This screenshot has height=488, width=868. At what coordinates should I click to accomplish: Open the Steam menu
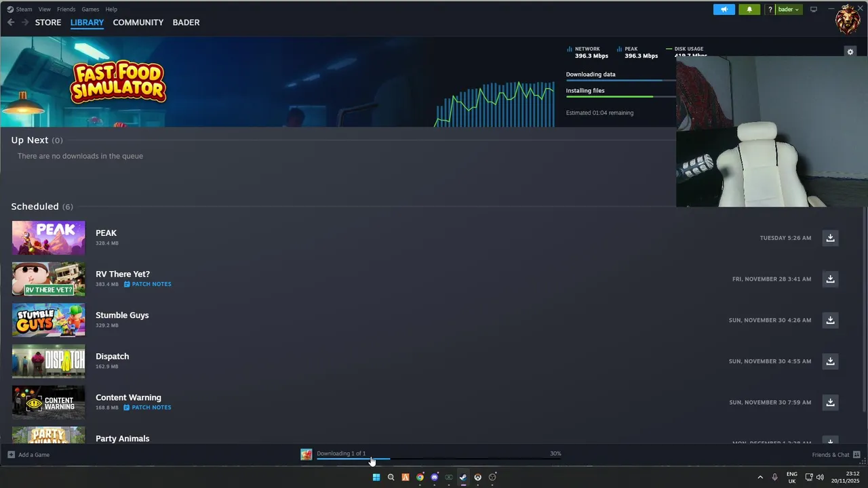click(20, 9)
